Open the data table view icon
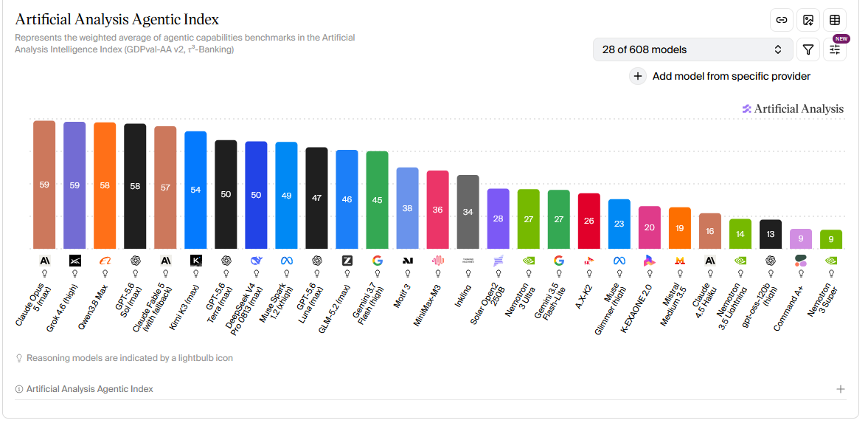 (834, 20)
